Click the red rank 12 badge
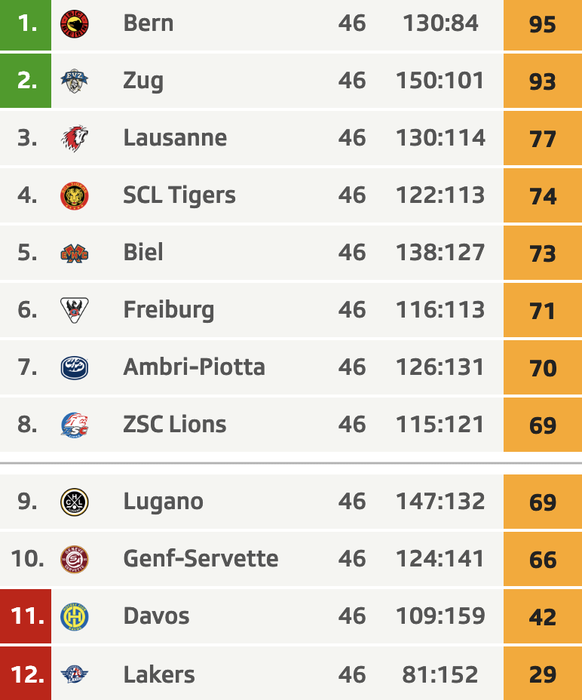582x700 pixels. point(25,674)
